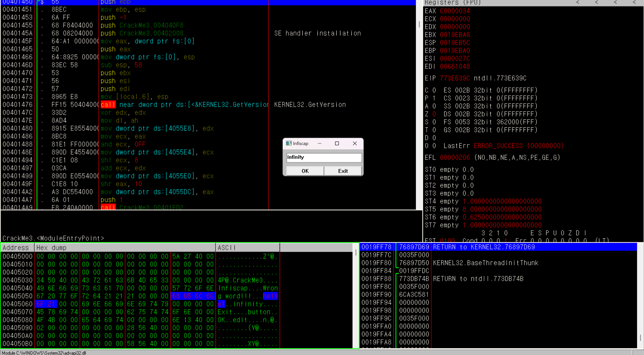
Task: Select stack row "RETURN to ntdll.773DB74B"
Action: pos(478,279)
